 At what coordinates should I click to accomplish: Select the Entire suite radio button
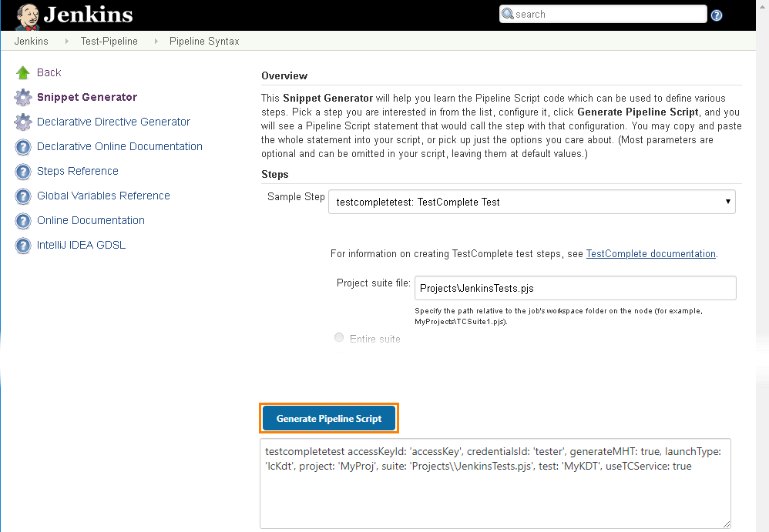click(339, 337)
